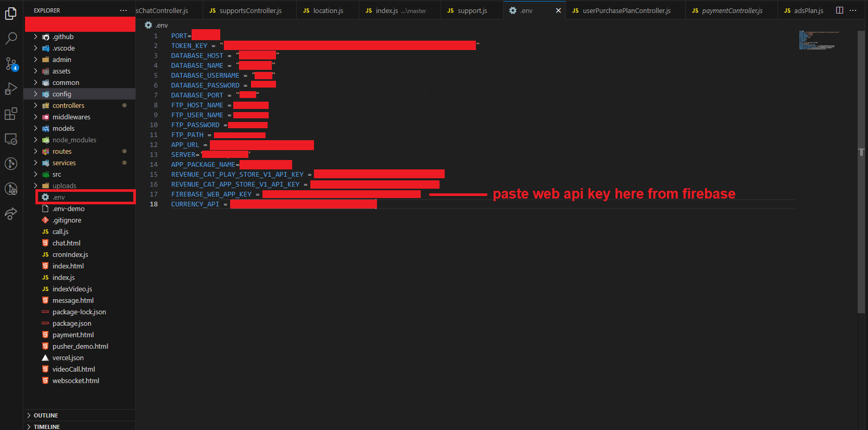Switch to the paymentController.js tab

coord(732,10)
